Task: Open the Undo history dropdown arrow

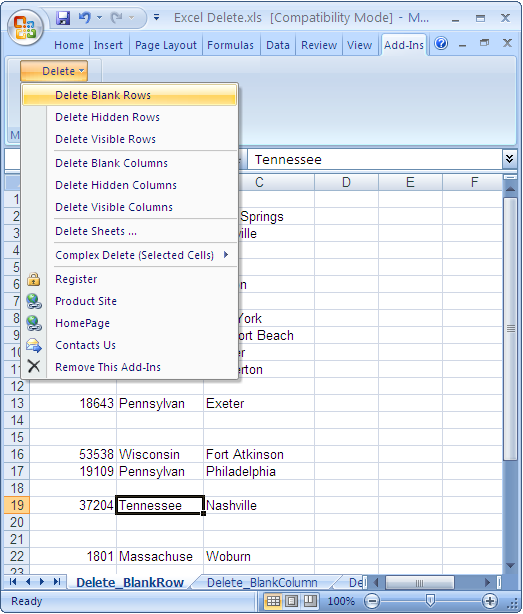Action: click(99, 18)
